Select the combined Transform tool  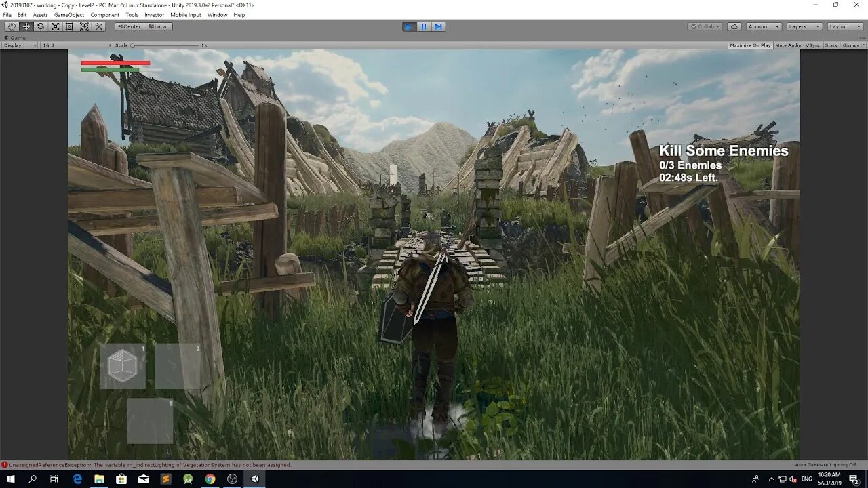click(x=84, y=26)
